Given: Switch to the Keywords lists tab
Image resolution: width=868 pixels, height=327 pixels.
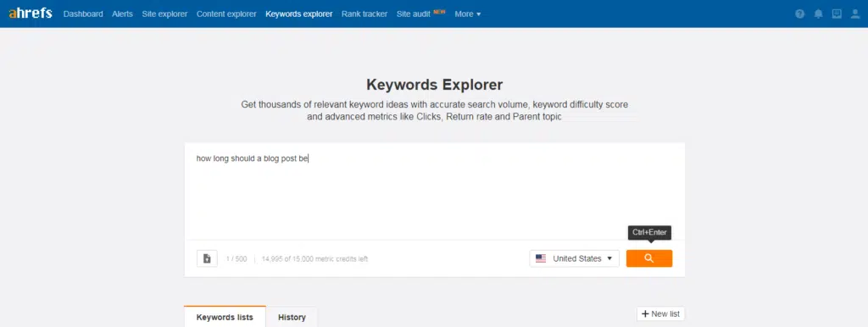Looking at the screenshot, I should [225, 317].
